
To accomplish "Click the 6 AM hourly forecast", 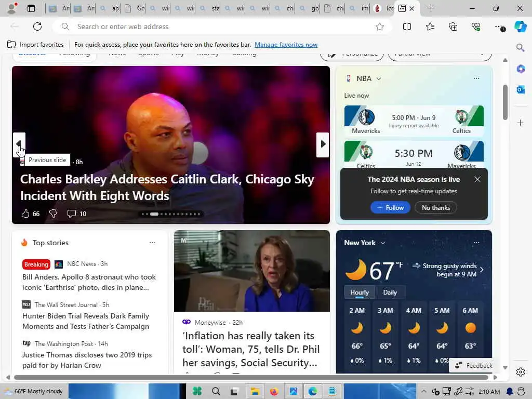I will click(470, 335).
